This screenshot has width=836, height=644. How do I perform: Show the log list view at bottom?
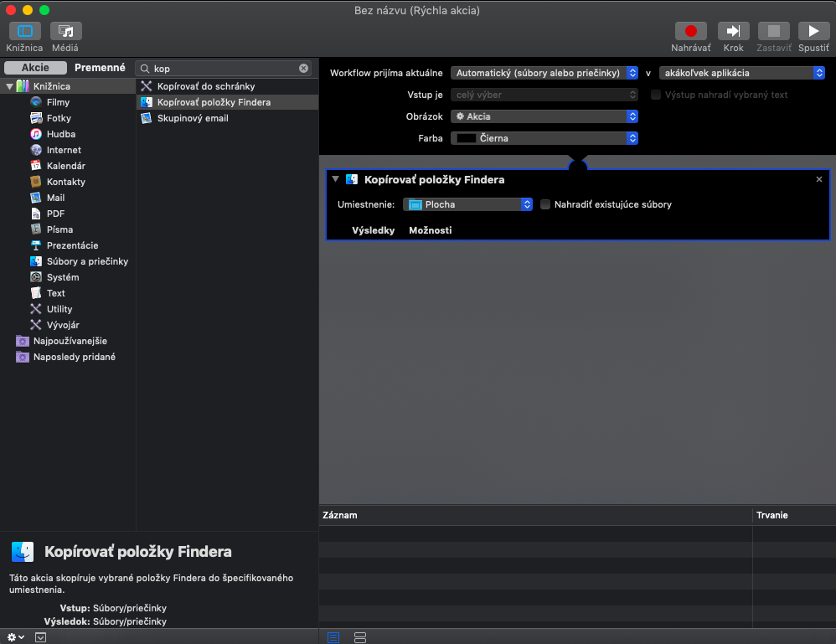point(333,637)
